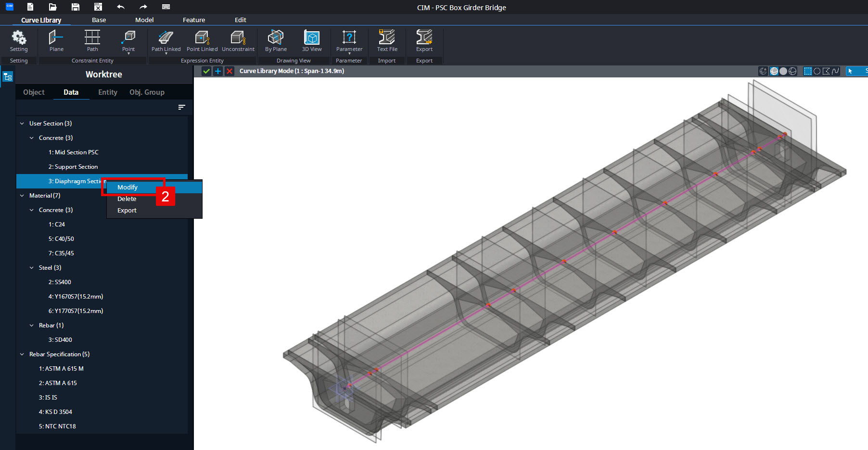This screenshot has height=450, width=868.
Task: Open the 3D View drawing tool
Action: click(312, 41)
